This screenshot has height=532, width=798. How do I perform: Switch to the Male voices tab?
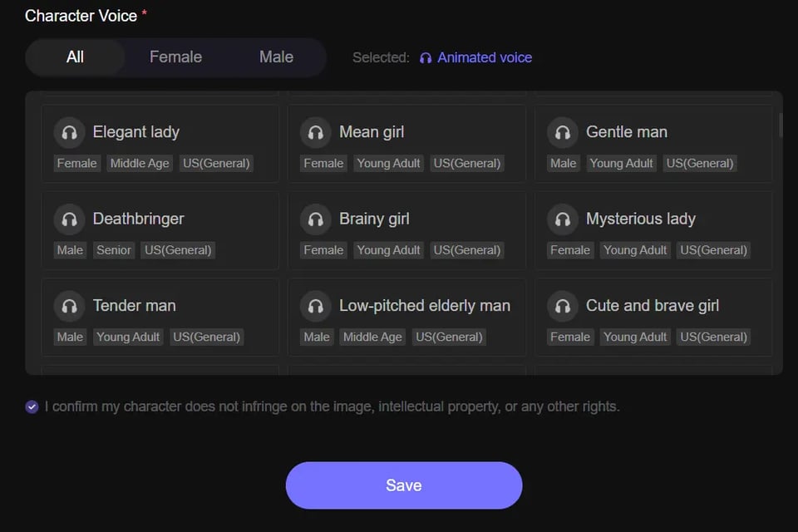275,57
